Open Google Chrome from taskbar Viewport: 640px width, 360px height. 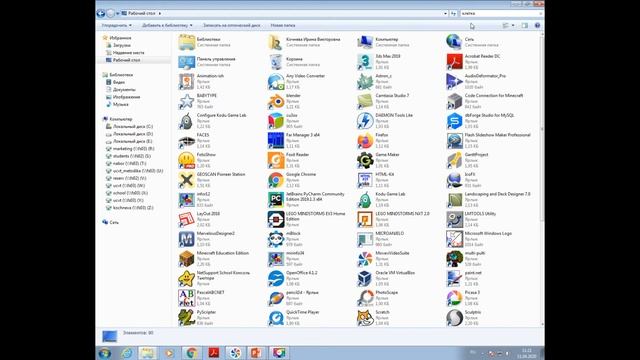[x=191, y=353]
